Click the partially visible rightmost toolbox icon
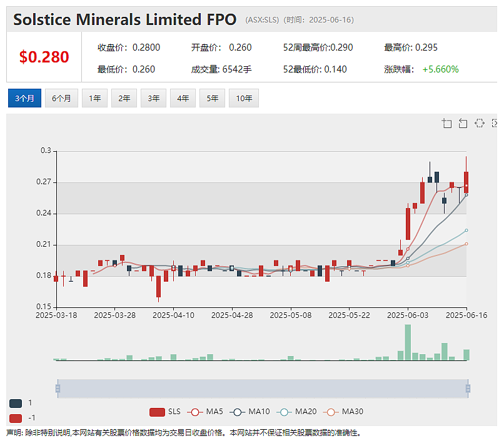This screenshot has width=504, height=446. click(x=495, y=123)
